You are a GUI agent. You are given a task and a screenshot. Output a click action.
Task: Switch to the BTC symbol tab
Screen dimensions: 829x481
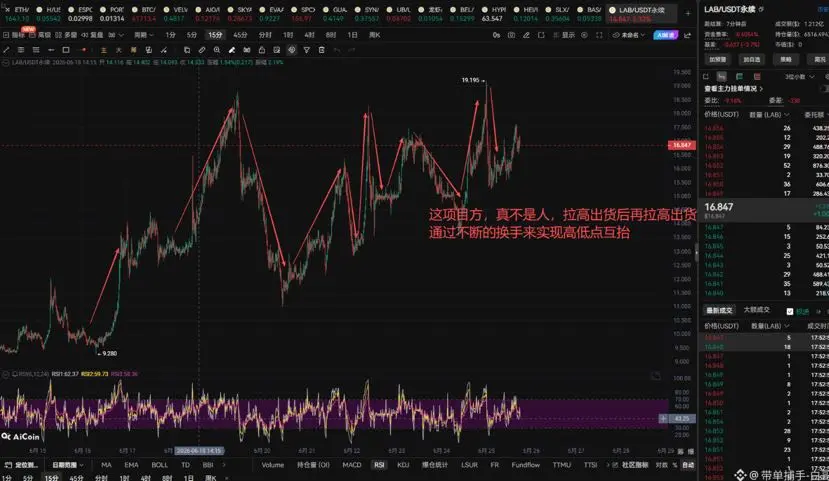pos(145,14)
